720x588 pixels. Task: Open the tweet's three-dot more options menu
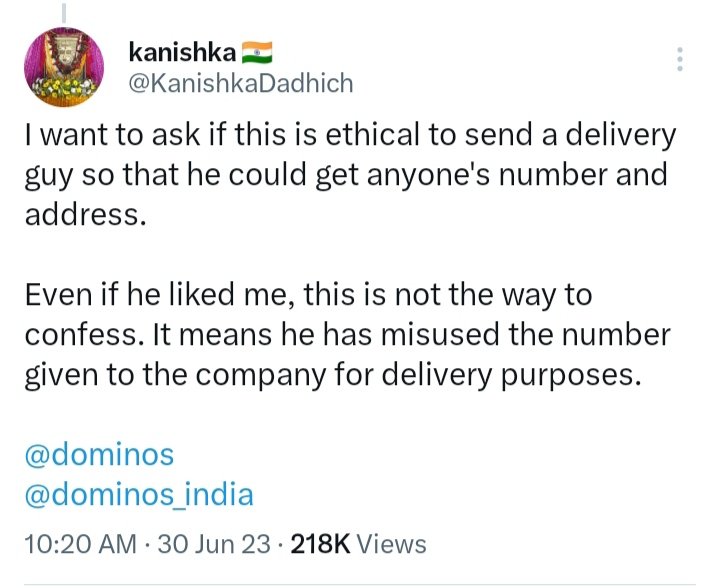(680, 59)
